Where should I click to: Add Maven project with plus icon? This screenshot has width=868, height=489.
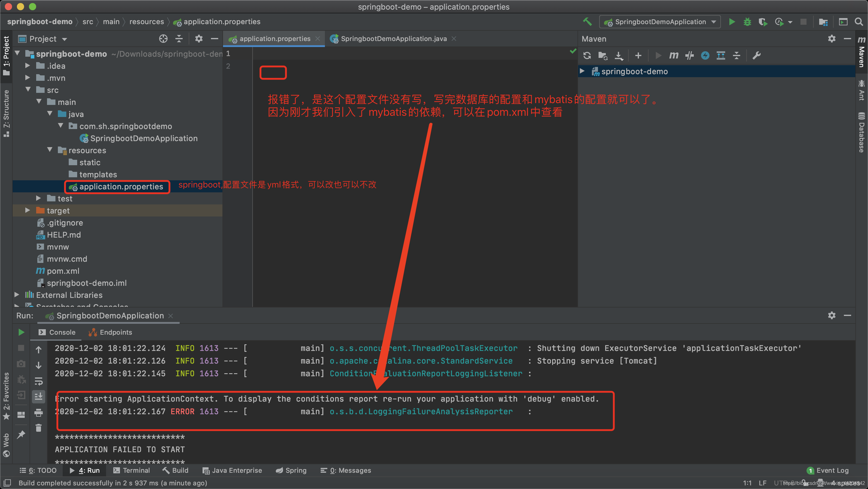point(638,55)
